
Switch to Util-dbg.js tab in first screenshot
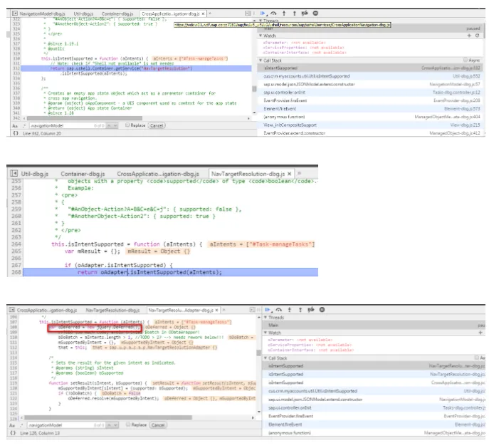pos(83,14)
